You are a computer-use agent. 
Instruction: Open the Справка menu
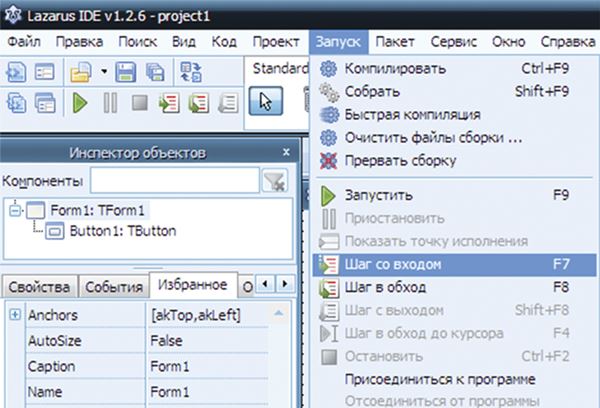(x=568, y=42)
